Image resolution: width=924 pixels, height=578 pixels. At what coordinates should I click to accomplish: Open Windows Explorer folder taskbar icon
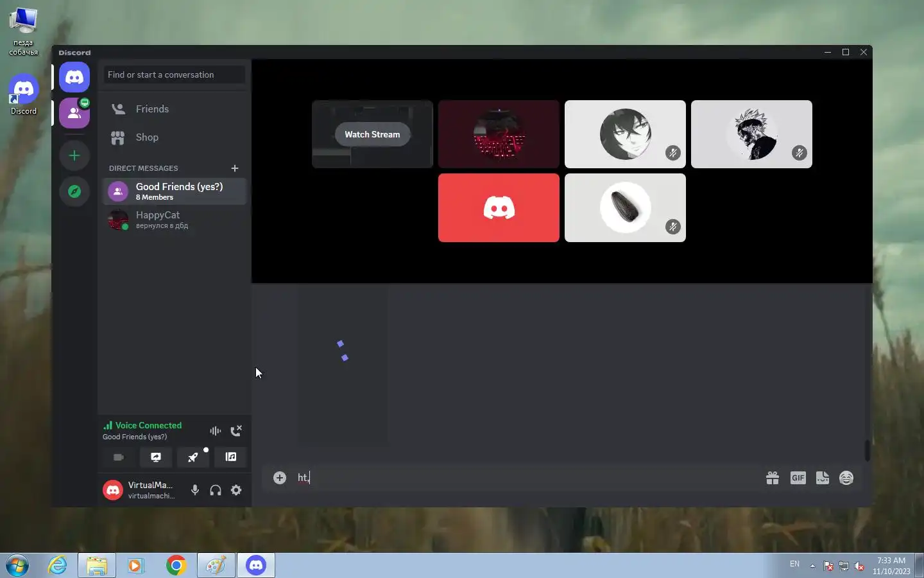[x=97, y=566]
